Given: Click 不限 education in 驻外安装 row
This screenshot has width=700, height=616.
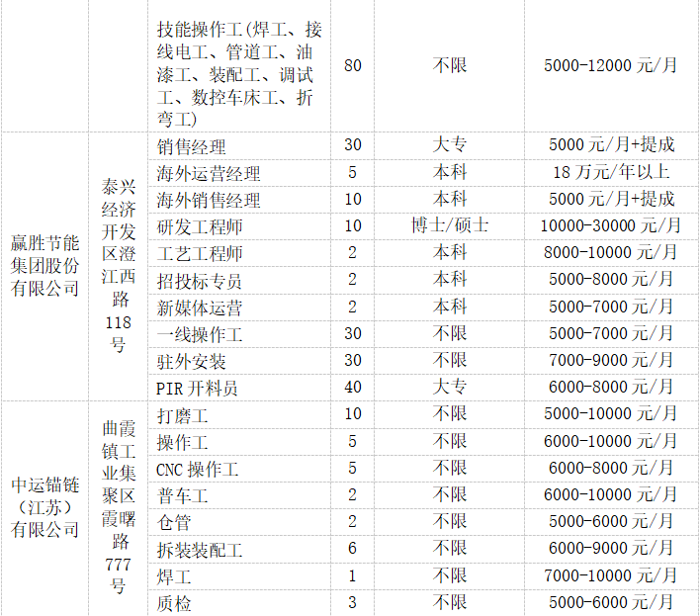Looking at the screenshot, I should pyautogui.click(x=450, y=360).
